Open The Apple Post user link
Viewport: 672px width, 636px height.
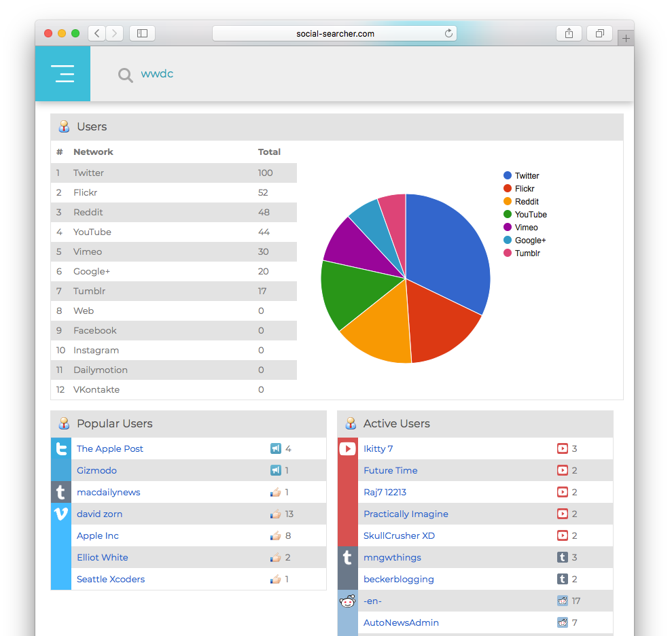[x=109, y=448]
